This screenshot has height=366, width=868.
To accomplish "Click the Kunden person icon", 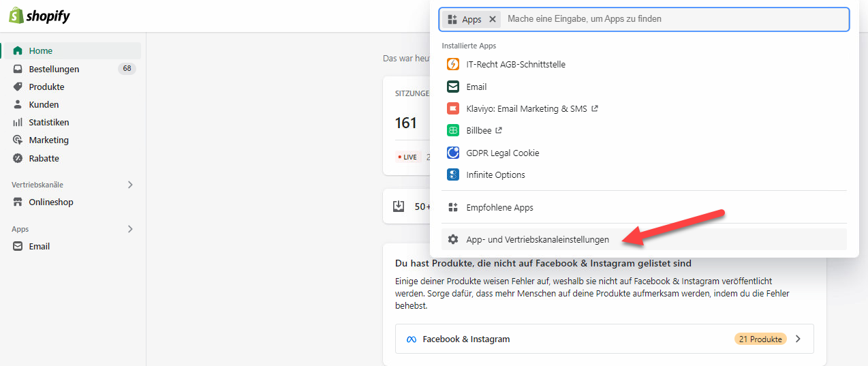I will (x=18, y=104).
